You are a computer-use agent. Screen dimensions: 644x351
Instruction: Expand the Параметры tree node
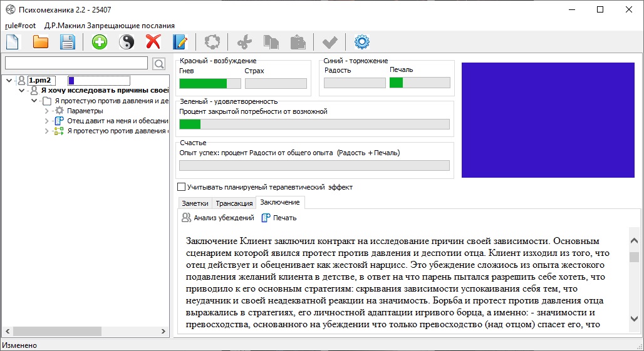click(x=46, y=111)
